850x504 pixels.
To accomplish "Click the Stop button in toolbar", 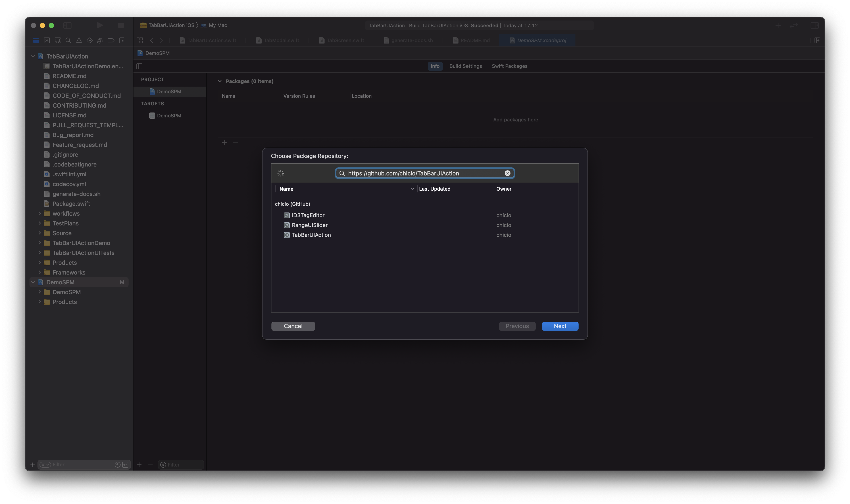I will [121, 25].
